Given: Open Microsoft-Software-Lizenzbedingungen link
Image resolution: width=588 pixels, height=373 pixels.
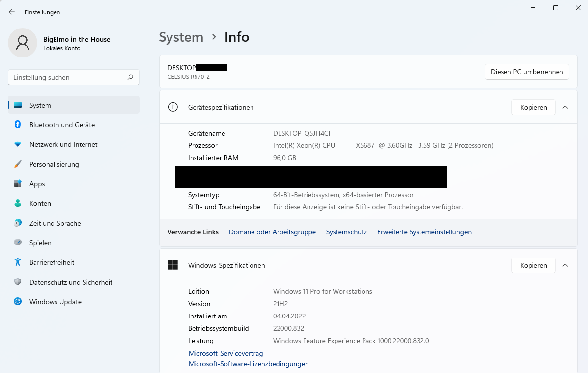Looking at the screenshot, I should (249, 364).
